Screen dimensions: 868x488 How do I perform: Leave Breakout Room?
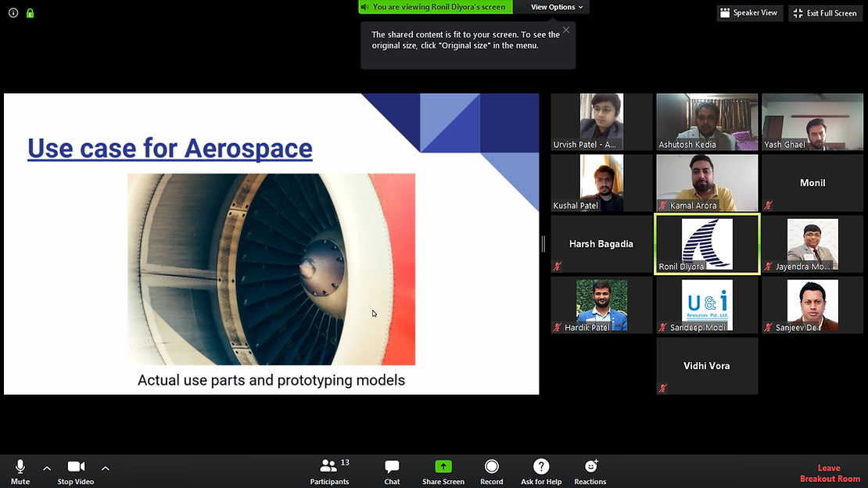click(x=829, y=473)
